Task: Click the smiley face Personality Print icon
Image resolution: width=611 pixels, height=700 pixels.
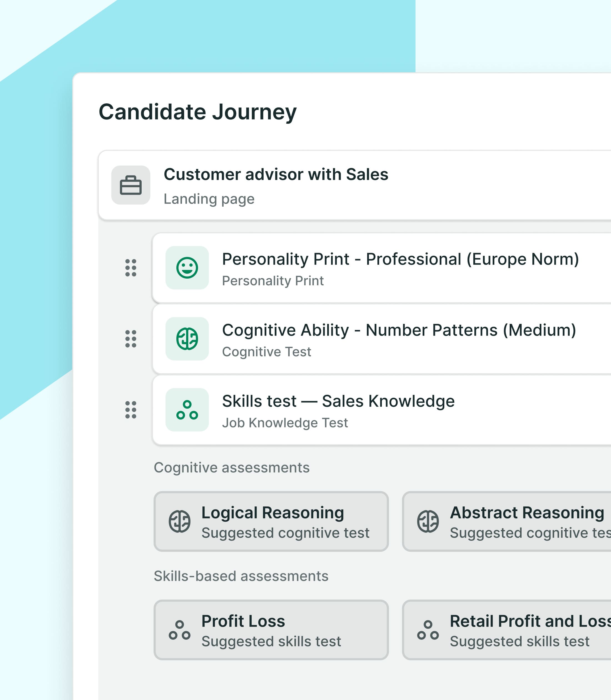Action: point(187,268)
